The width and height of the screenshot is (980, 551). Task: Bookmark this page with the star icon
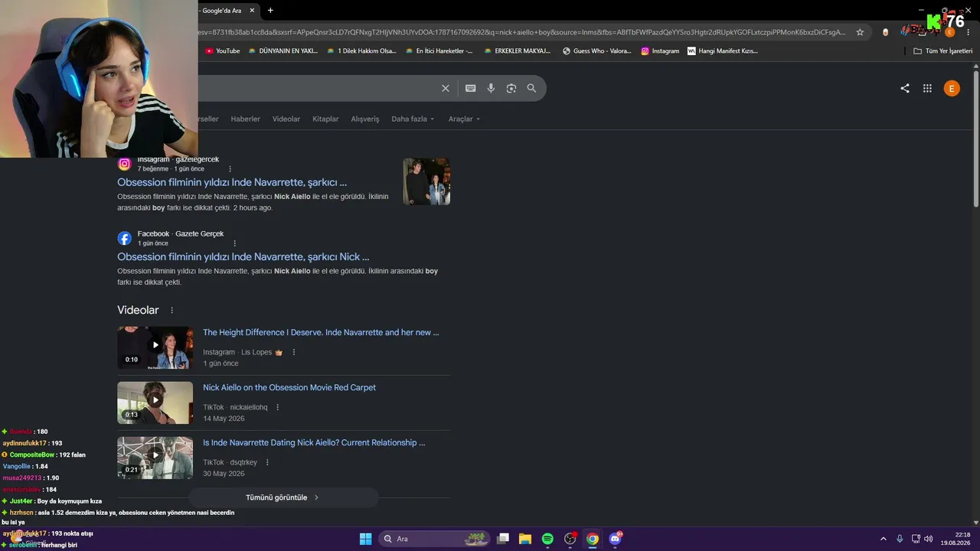[x=860, y=32]
